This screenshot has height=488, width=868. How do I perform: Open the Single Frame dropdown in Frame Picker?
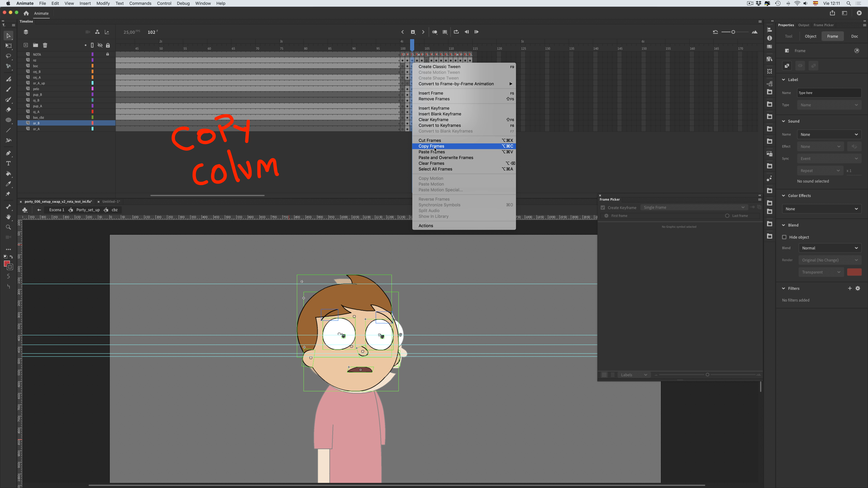click(x=694, y=207)
